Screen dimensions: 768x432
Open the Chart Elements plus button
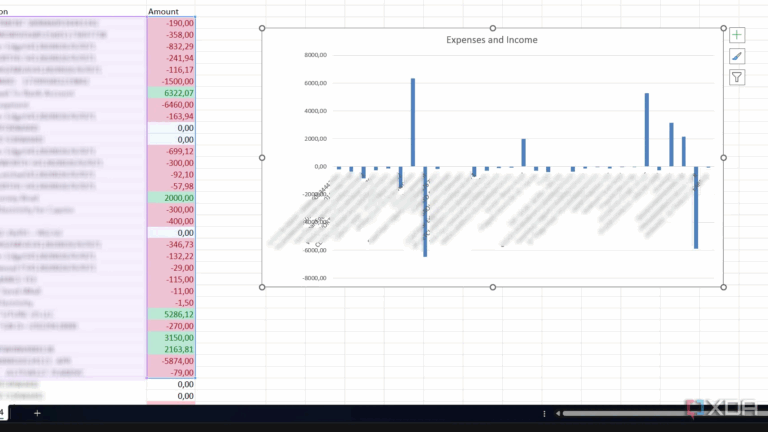[737, 35]
